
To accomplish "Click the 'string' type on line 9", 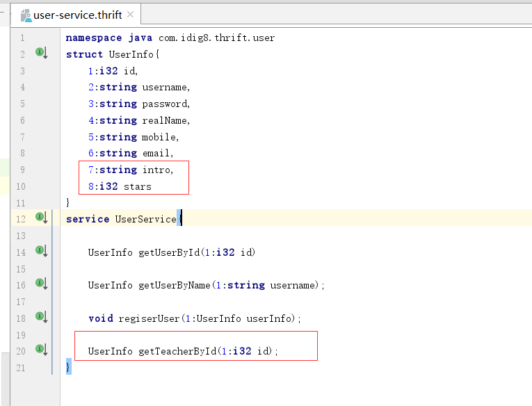I will [x=118, y=170].
